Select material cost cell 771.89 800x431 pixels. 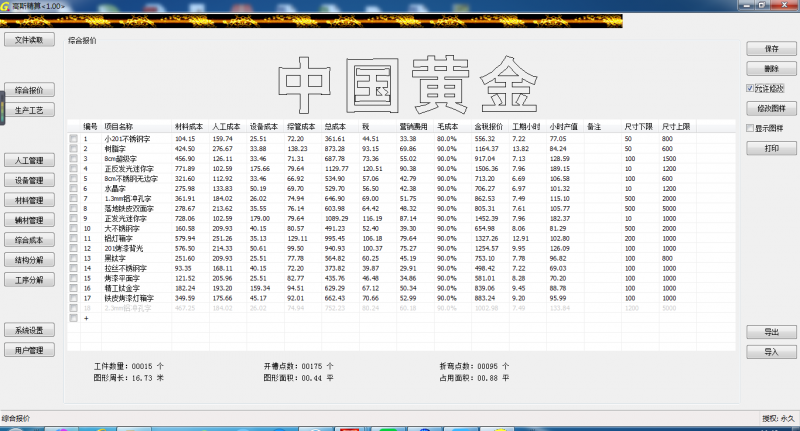185,168
